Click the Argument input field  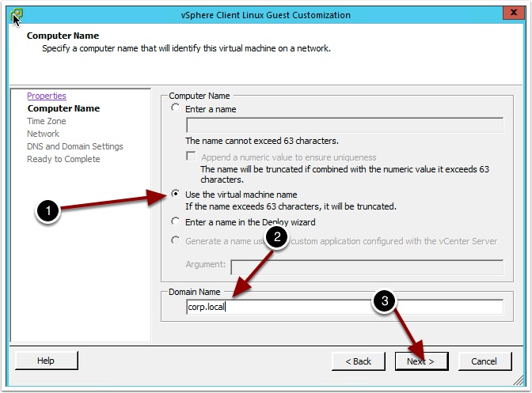pos(367,267)
